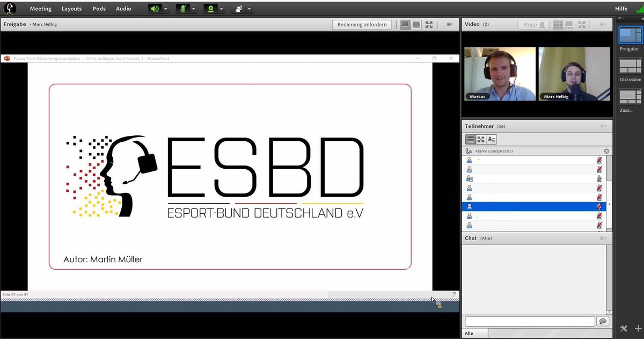The image size is (644, 339).
Task: Mute the green speaker audio toggle
Action: 155,9
